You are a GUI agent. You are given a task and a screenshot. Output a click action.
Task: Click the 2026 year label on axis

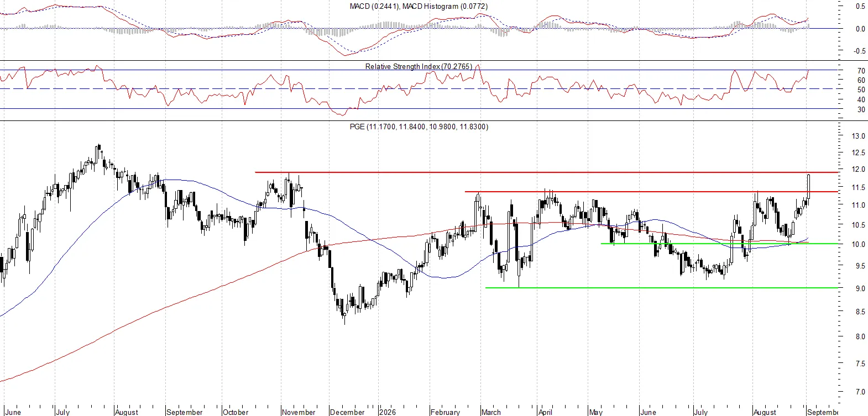coord(388,412)
